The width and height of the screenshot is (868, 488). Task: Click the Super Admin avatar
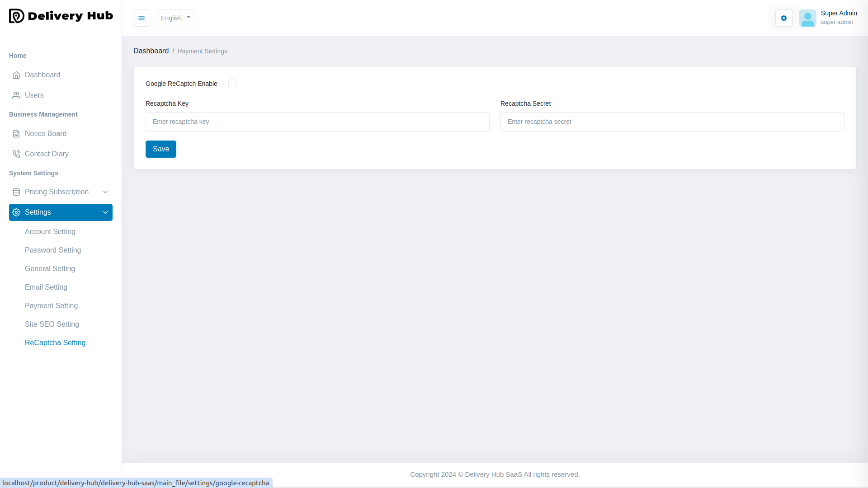pos(808,18)
